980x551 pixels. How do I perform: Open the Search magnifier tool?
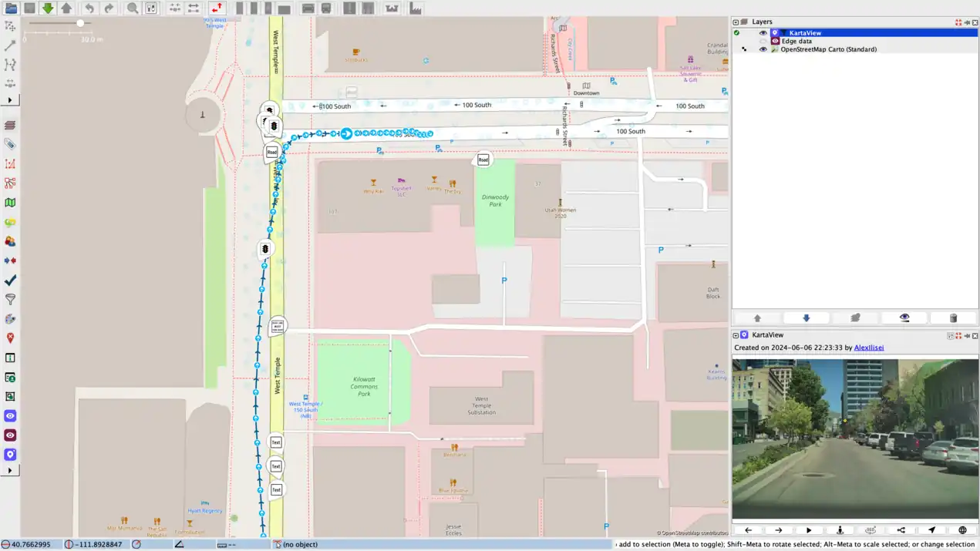point(133,8)
